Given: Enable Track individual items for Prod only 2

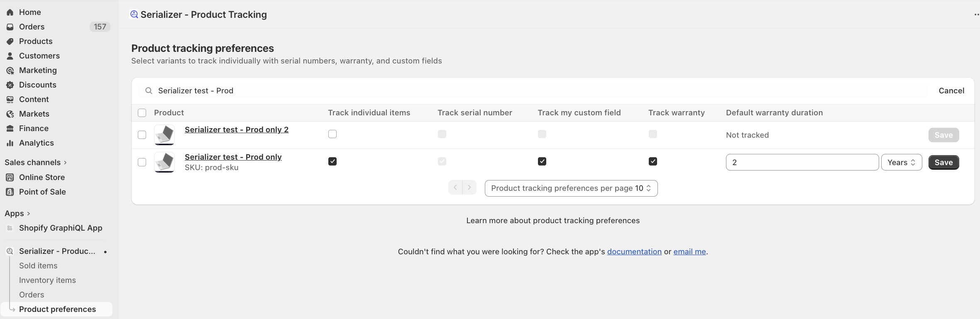Looking at the screenshot, I should pos(332,134).
